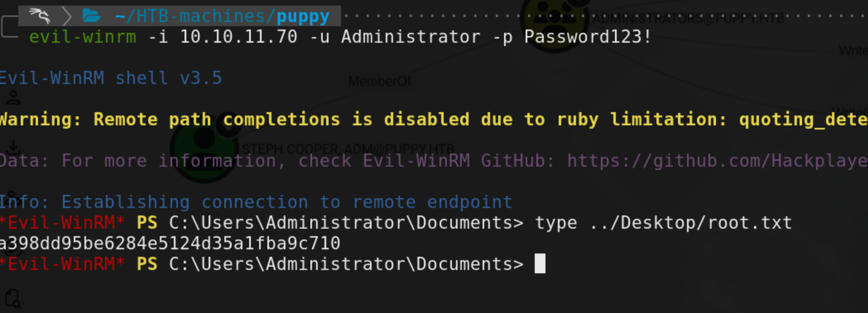The width and height of the screenshot is (868, 313).
Task: Click the faint download sidebar icon
Action: [x=13, y=148]
